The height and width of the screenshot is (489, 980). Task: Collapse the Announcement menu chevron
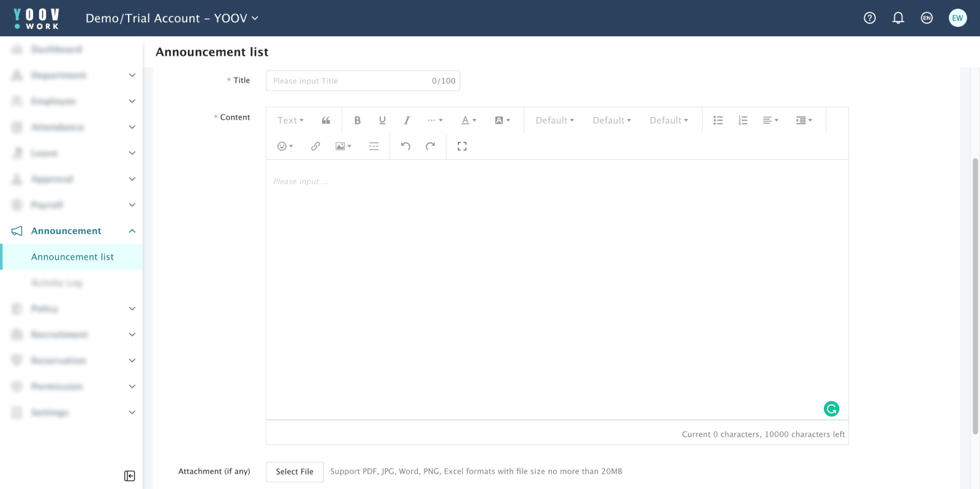[132, 231]
